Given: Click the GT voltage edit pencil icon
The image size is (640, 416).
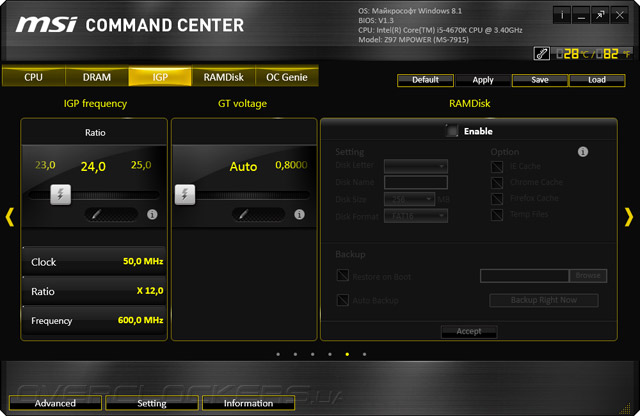Looking at the screenshot, I should [x=258, y=214].
